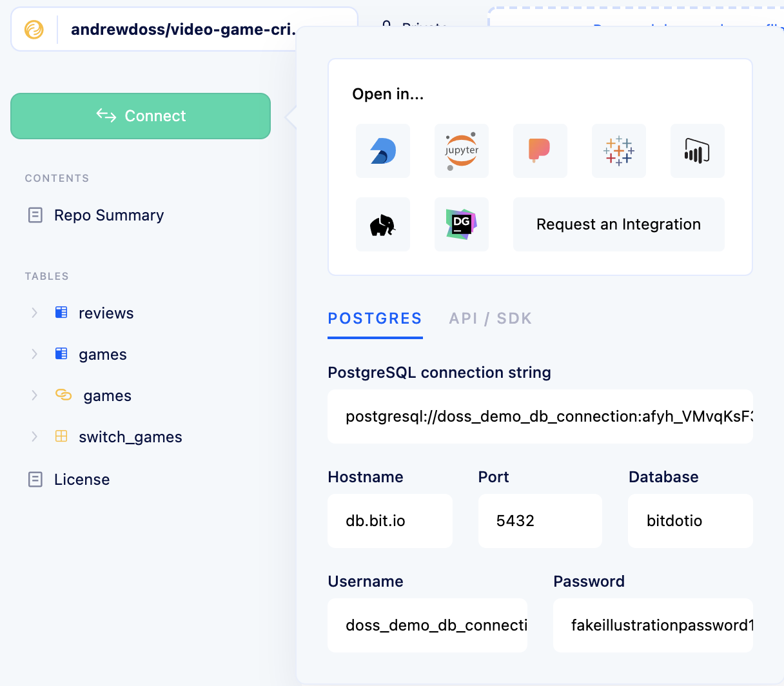
Task: Click the Hostname field db.bit.io
Action: (390, 521)
